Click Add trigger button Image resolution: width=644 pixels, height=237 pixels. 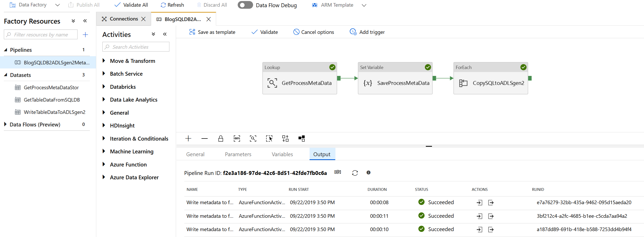pyautogui.click(x=367, y=32)
